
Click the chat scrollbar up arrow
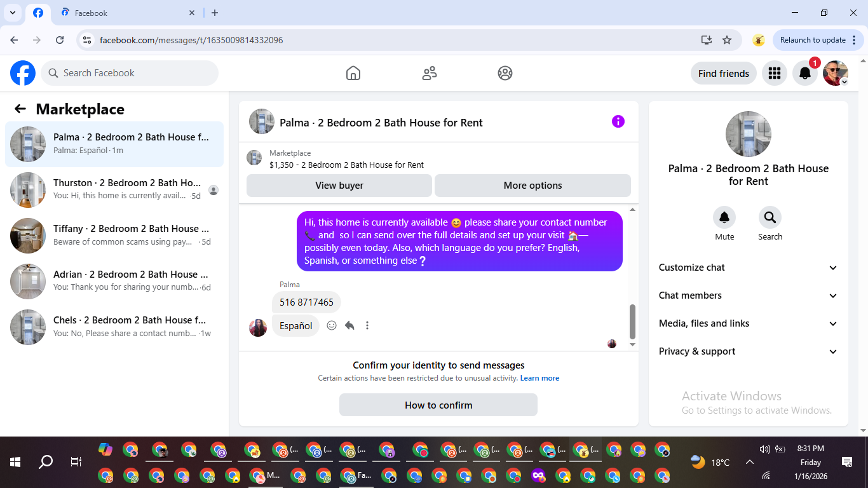coord(632,210)
